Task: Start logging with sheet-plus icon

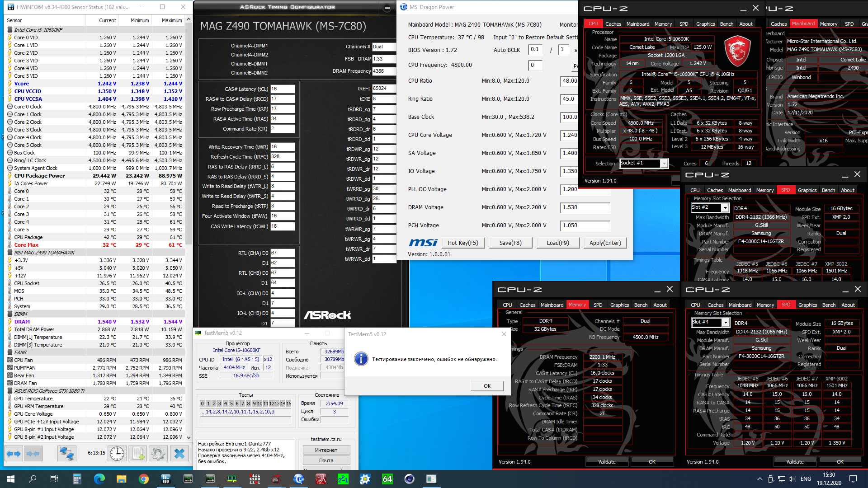Action: [138, 454]
